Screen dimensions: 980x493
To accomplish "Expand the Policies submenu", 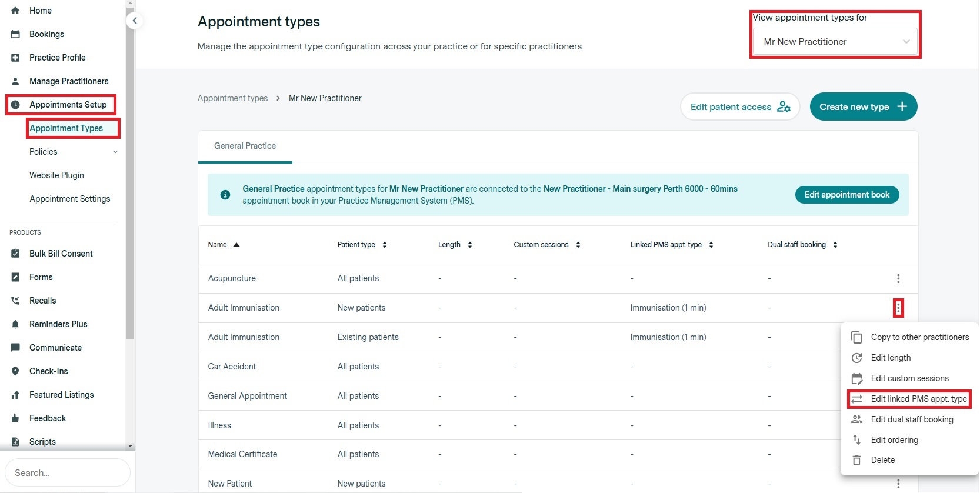I will [115, 152].
